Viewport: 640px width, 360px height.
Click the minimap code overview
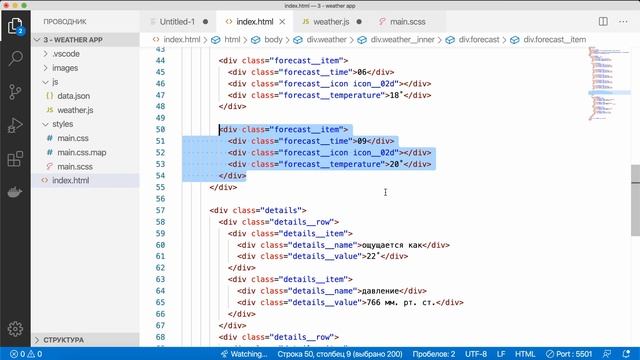[x=609, y=84]
